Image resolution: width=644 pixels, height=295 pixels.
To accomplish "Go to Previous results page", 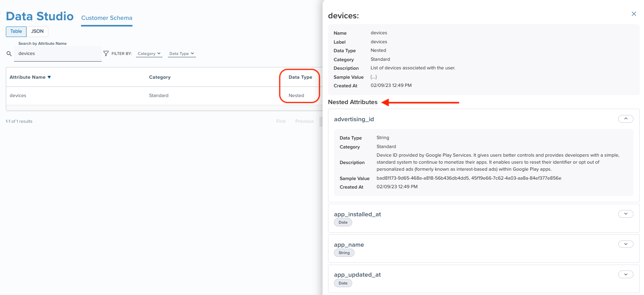I will [x=305, y=121].
